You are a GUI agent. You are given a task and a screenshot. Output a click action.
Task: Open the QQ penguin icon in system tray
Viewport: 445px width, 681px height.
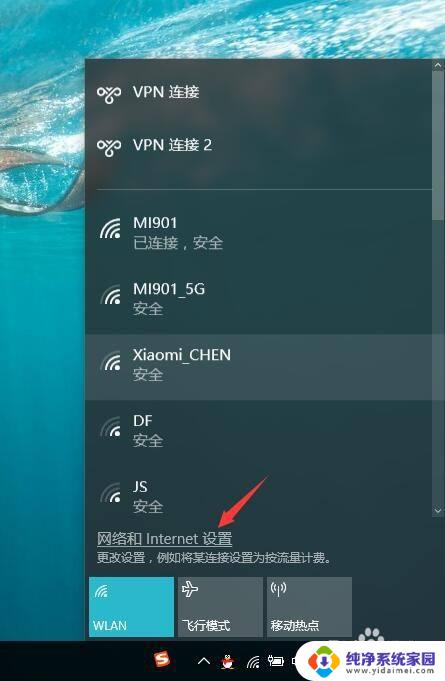(x=227, y=662)
